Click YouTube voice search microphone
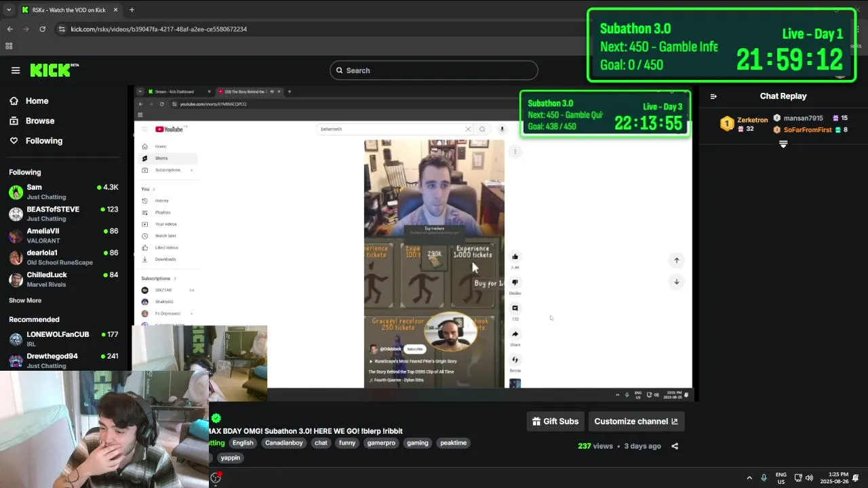This screenshot has width=868, height=488. click(x=502, y=129)
